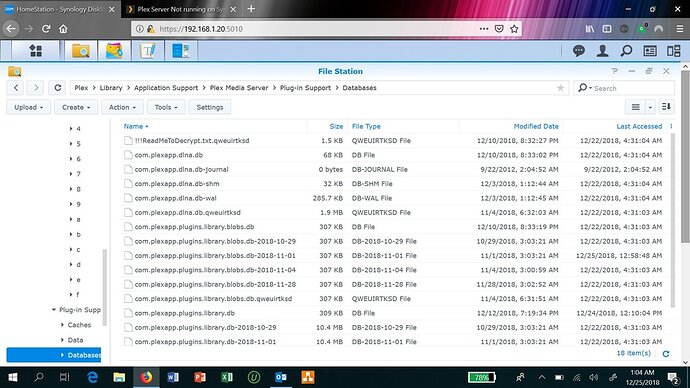Open Firefox from Windows taskbar

point(147,377)
